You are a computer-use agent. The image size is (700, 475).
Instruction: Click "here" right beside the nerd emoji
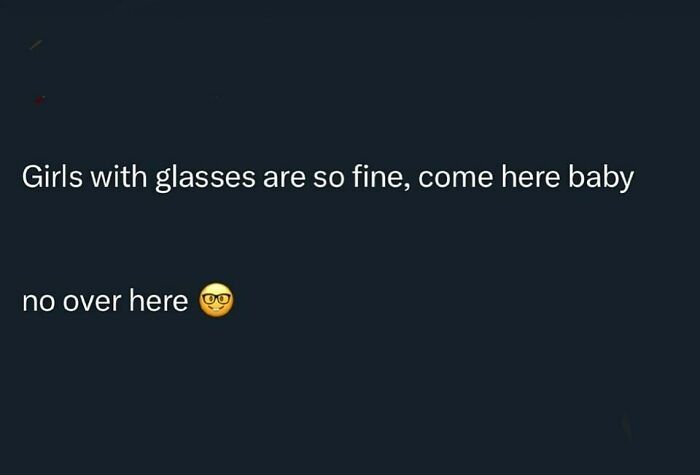158,300
